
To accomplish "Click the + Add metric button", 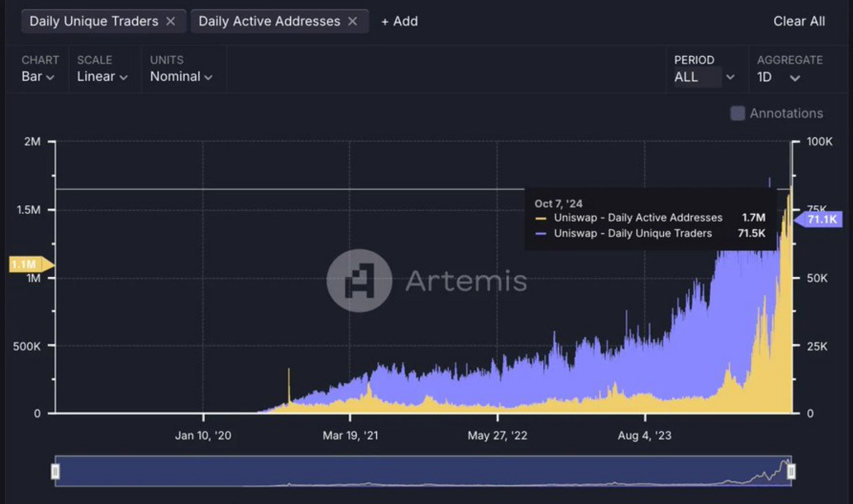I will coord(400,21).
